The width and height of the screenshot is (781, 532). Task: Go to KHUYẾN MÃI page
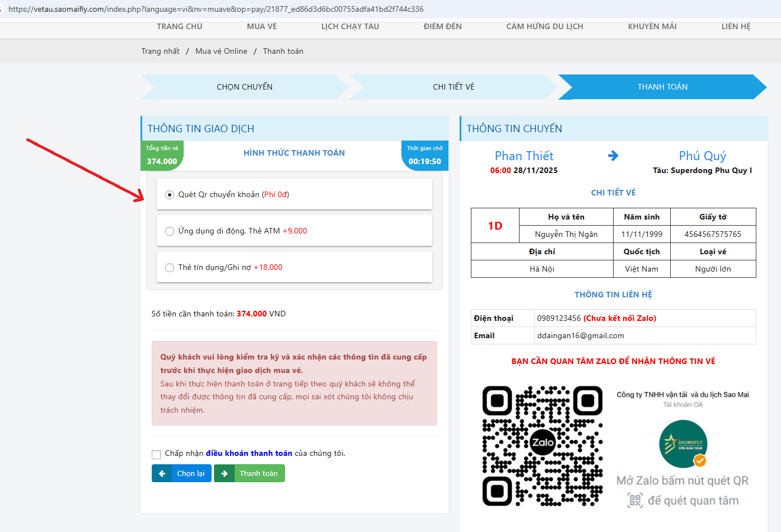click(652, 26)
